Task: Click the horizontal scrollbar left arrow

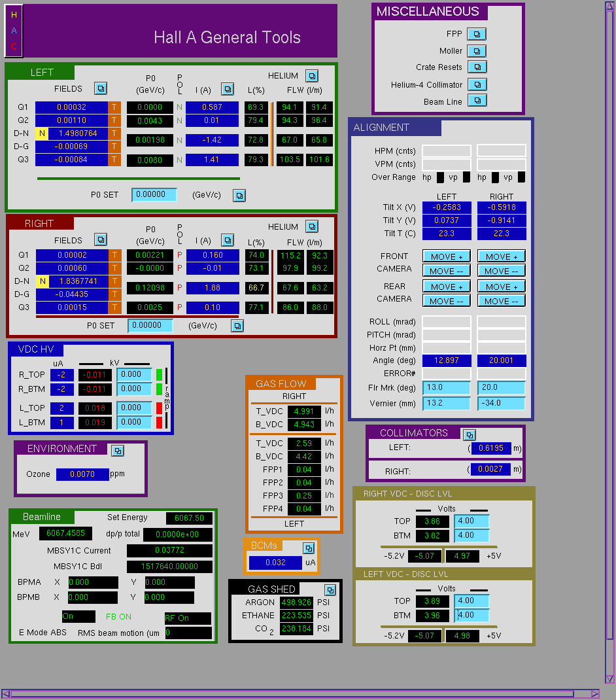Action: (x=5, y=693)
